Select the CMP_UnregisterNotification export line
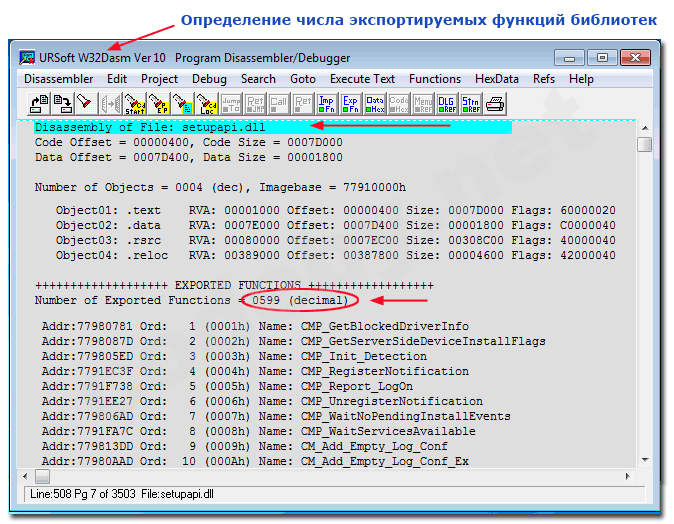The width and height of the screenshot is (674, 524). click(262, 401)
